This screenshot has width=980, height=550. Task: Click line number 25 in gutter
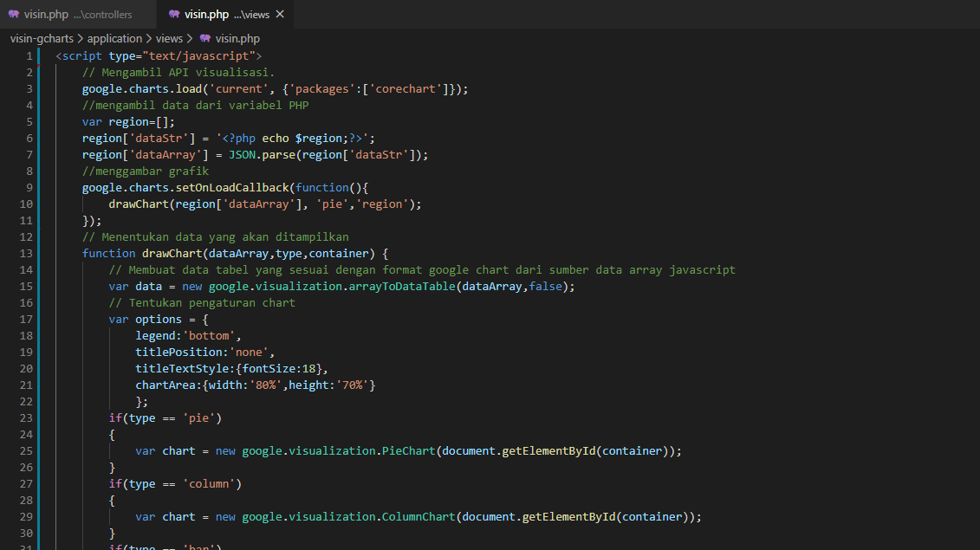coord(26,450)
